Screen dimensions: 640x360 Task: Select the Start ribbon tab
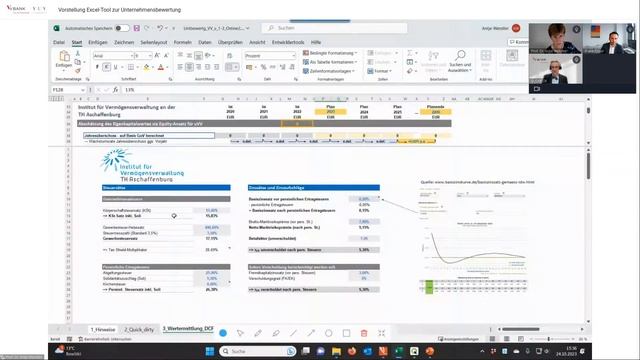[77, 42]
